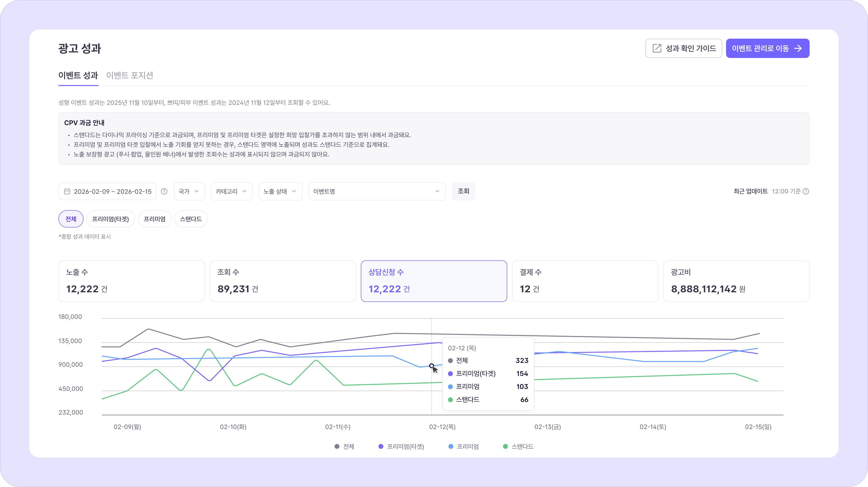
Task: Click the help icon beside date range
Action: 164,191
